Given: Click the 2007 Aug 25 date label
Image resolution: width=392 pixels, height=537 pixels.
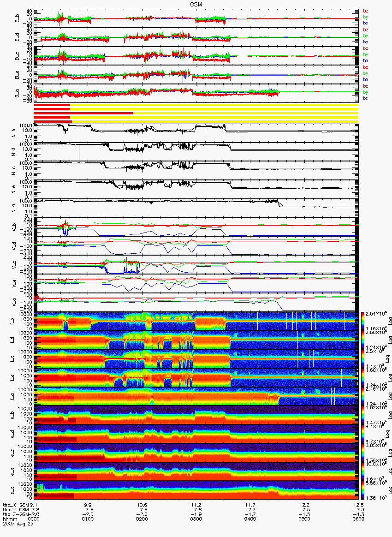Looking at the screenshot, I should [18, 524].
